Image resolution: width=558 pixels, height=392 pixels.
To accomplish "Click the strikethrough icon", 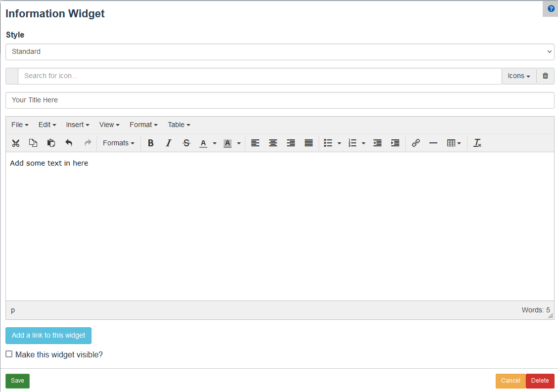I will click(186, 143).
